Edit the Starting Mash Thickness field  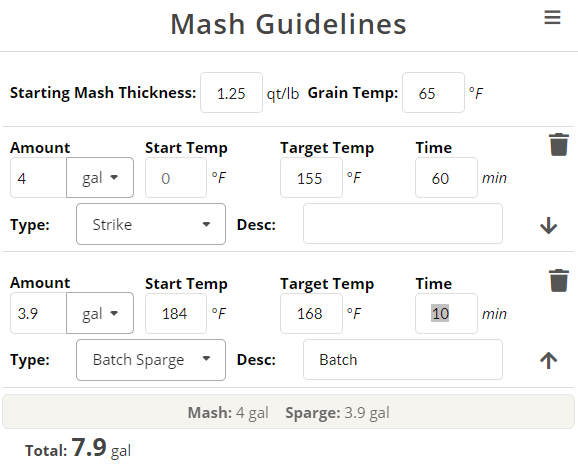(231, 93)
